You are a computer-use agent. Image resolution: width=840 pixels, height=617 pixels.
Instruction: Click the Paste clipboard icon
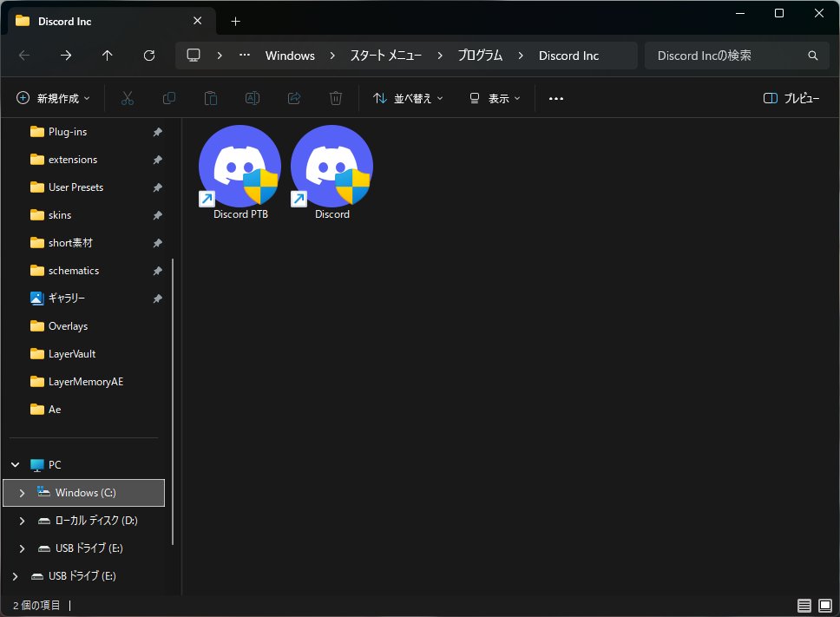211,98
